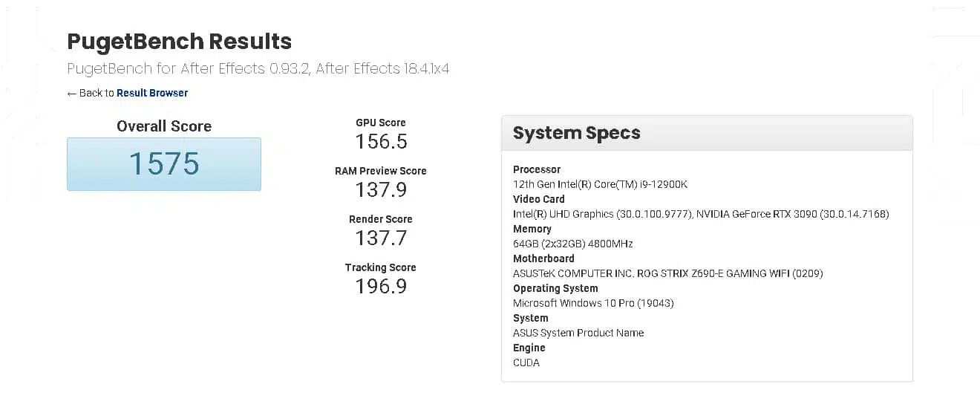Viewport: 980px width, 413px height.
Task: Open the Result Browser link
Action: point(152,93)
